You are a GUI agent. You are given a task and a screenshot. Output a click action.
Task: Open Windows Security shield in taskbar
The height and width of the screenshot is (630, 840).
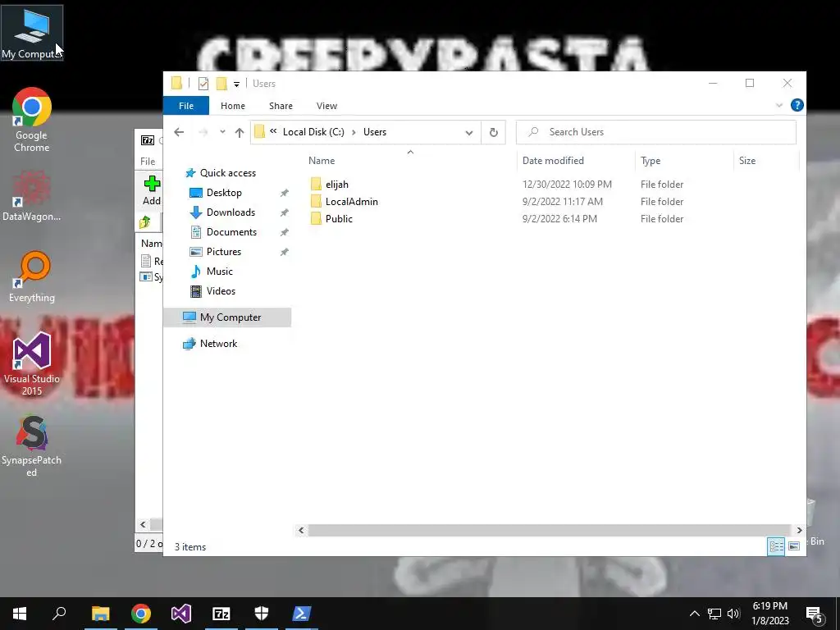tap(262, 614)
